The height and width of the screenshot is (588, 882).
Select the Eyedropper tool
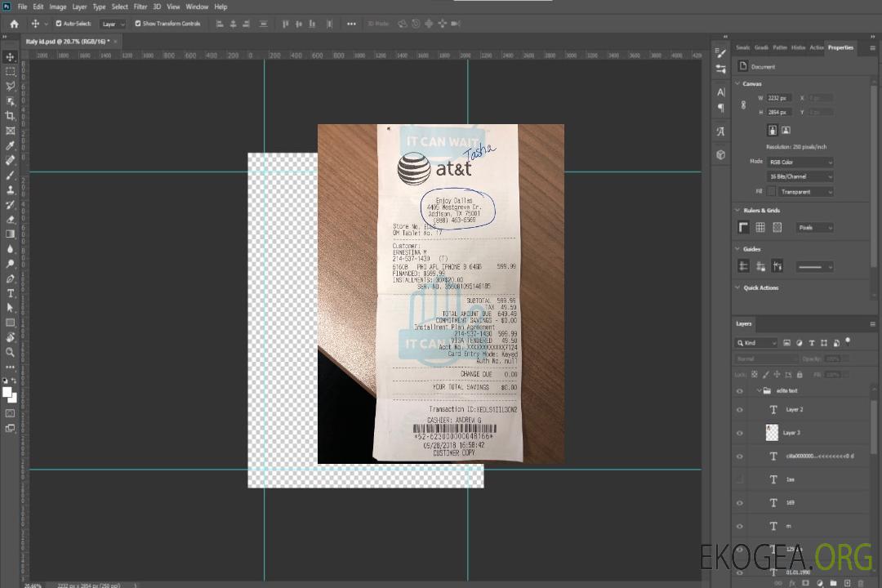point(10,145)
